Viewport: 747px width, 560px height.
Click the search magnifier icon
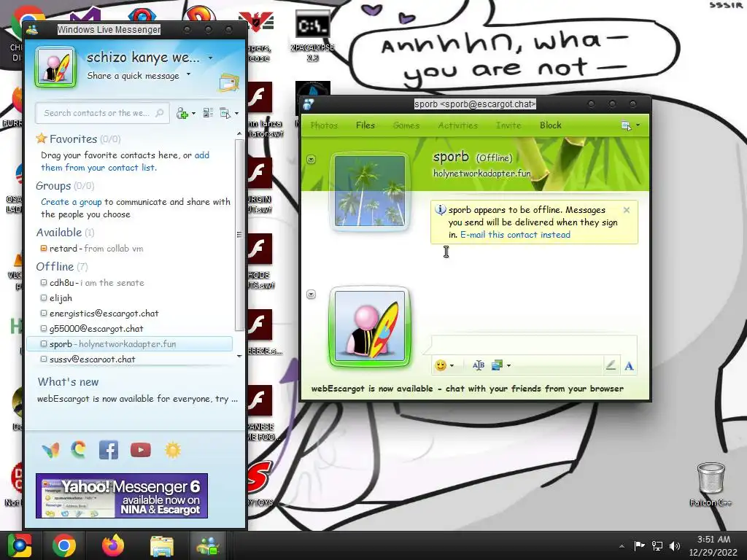160,113
